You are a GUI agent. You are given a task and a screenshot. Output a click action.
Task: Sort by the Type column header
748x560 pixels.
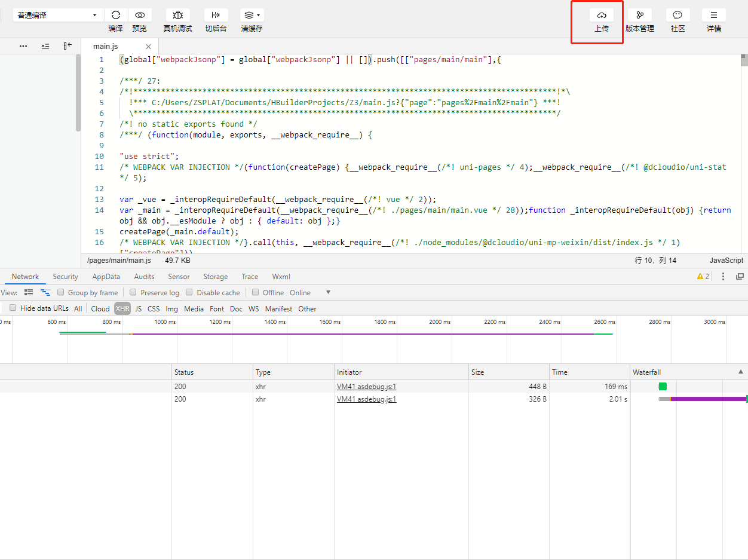click(293, 372)
